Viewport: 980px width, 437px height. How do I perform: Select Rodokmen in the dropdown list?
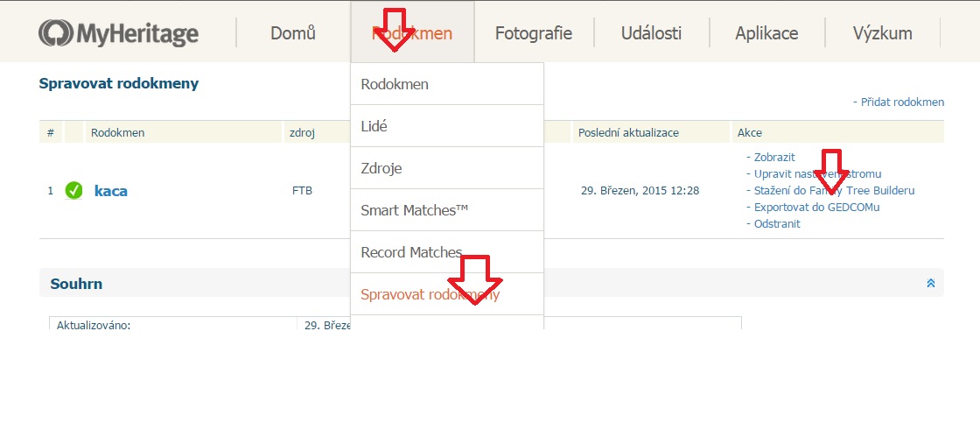tap(395, 84)
